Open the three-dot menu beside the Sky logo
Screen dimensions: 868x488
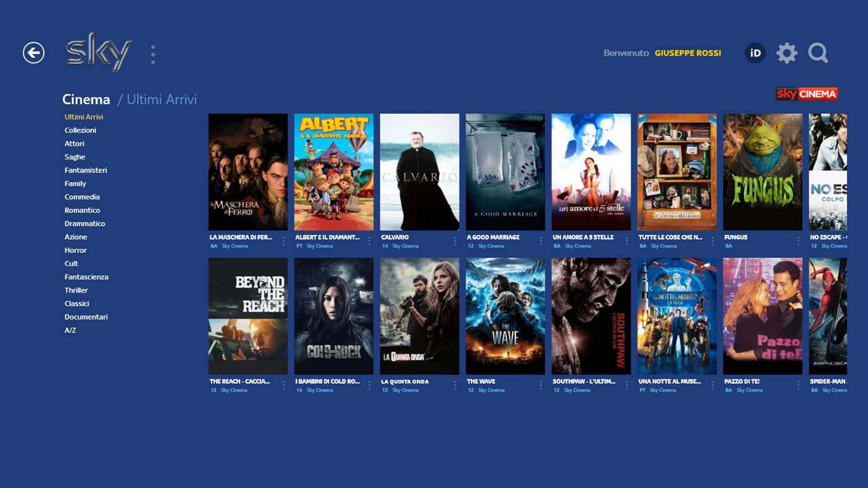[153, 55]
